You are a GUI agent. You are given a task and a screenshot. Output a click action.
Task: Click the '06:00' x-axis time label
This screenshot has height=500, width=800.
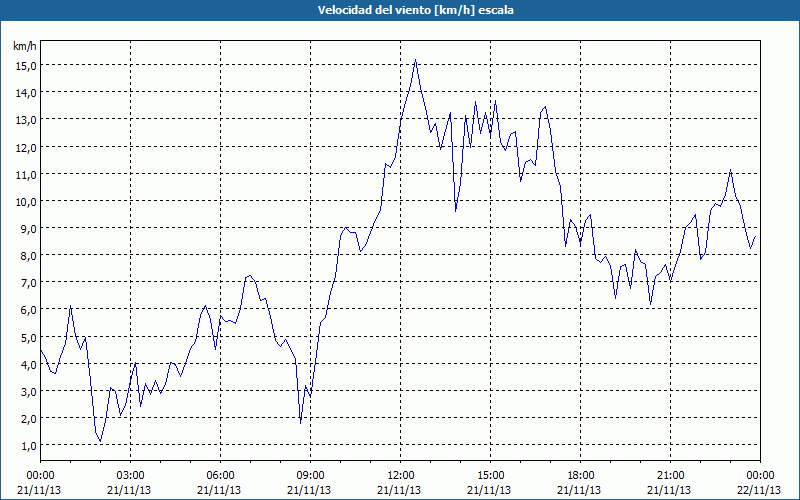pyautogui.click(x=220, y=476)
